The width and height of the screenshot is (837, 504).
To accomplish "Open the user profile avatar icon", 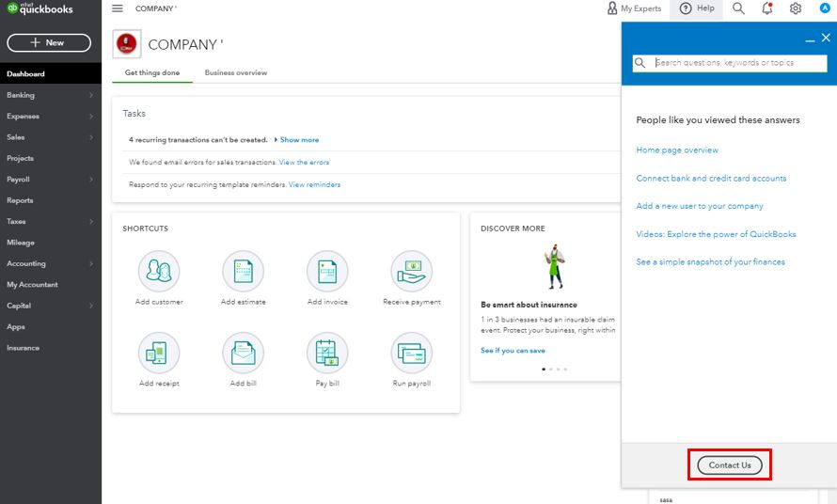I will click(x=825, y=8).
